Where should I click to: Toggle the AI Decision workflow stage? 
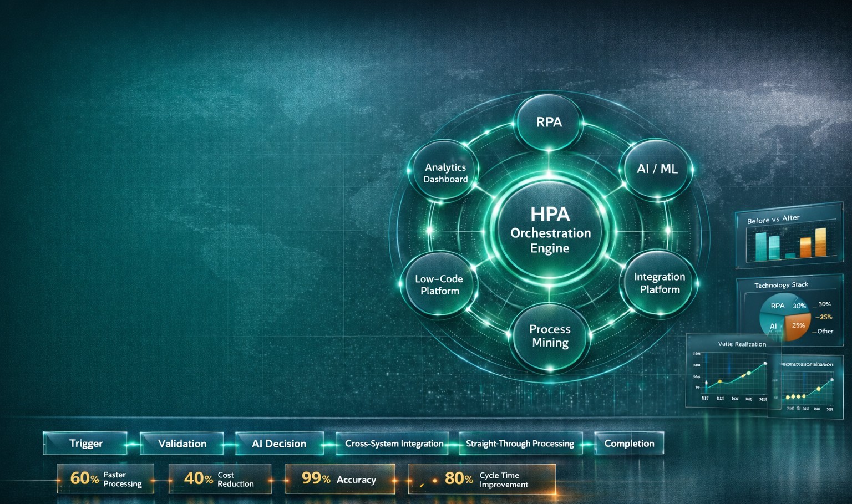tap(279, 444)
